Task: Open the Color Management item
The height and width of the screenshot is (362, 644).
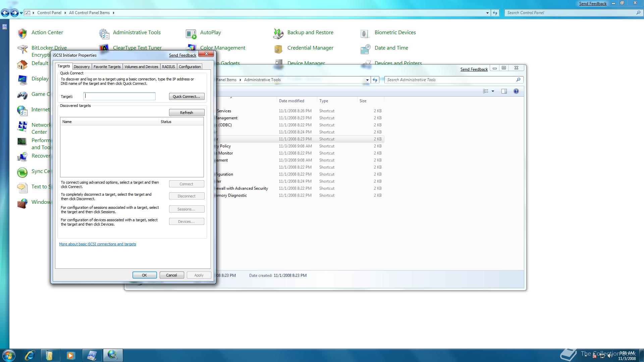Action: (x=222, y=48)
